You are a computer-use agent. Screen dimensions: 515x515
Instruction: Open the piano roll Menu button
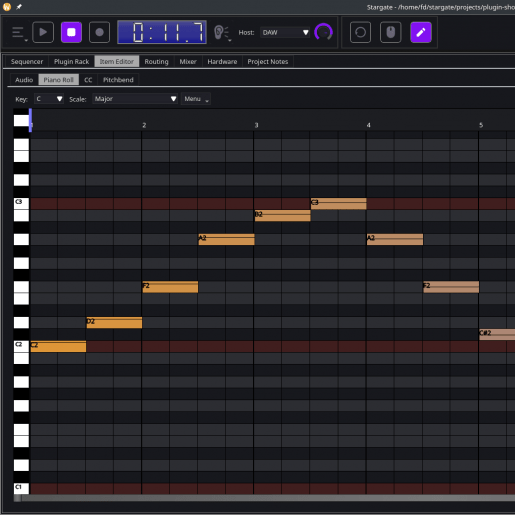coord(196,99)
